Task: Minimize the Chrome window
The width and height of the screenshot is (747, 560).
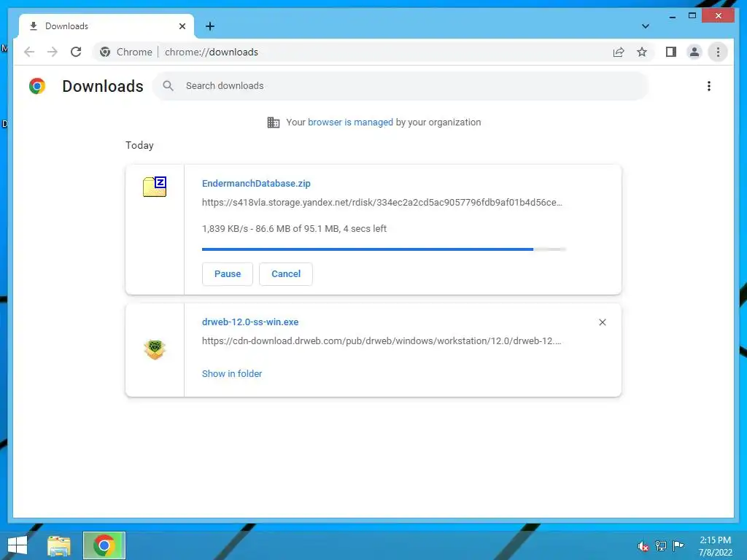Action: [x=672, y=16]
